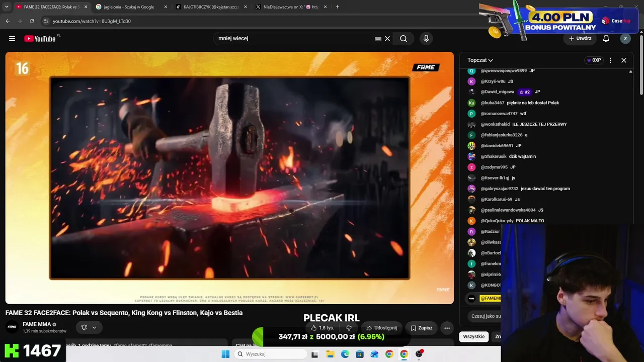This screenshot has height=362, width=644.
Task: Switch to the jagielonia Google search tab
Action: (x=131, y=7)
